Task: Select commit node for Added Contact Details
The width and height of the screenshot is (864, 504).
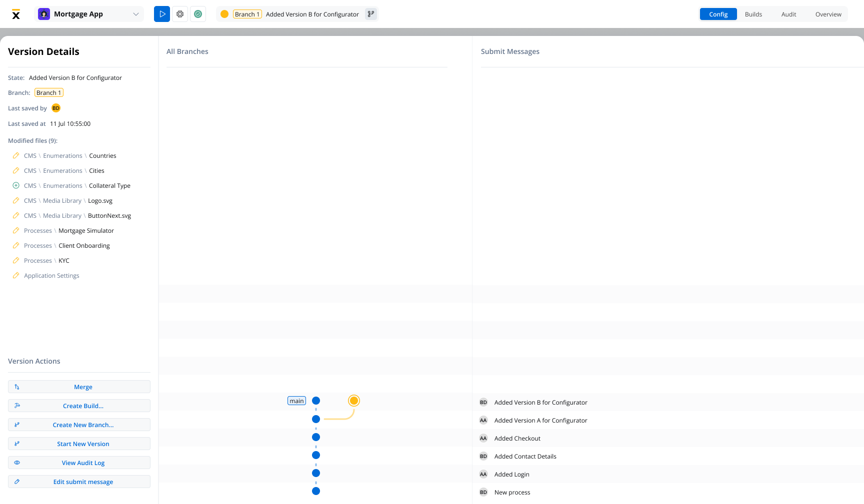Action: pos(316,455)
